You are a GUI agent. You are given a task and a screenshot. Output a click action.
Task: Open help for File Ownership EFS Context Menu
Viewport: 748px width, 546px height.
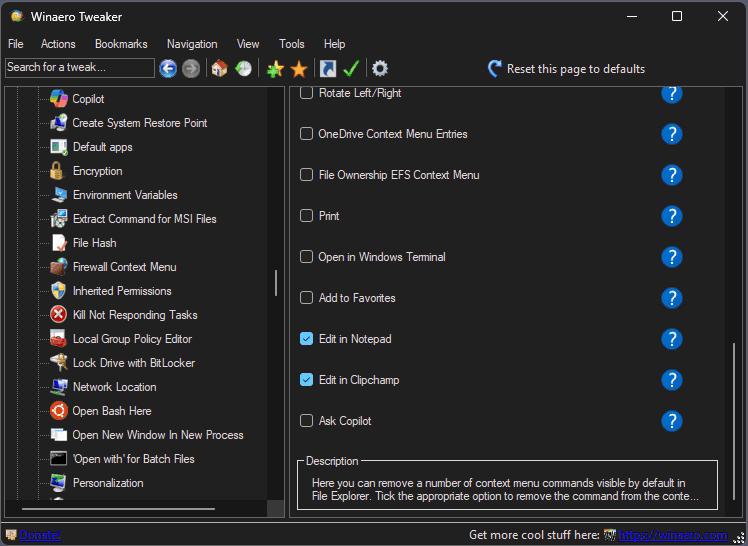[x=672, y=175]
